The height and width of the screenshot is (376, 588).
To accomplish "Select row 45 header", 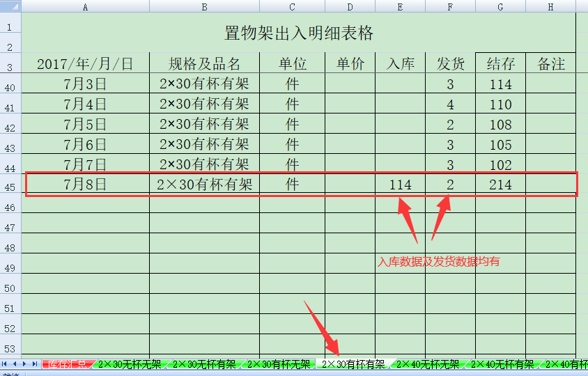I will (10, 186).
